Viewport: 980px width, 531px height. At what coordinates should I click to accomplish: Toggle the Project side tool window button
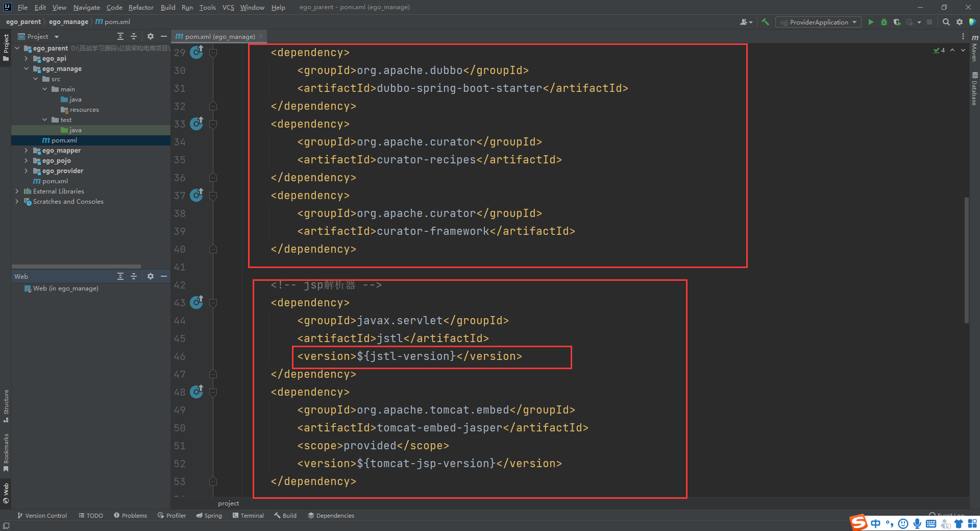[6, 47]
